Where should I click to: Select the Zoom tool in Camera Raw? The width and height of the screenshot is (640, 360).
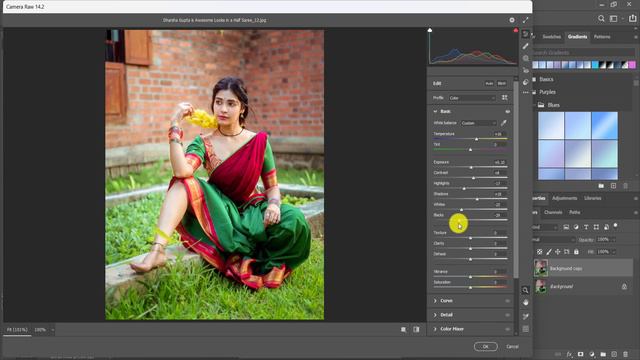(x=526, y=290)
